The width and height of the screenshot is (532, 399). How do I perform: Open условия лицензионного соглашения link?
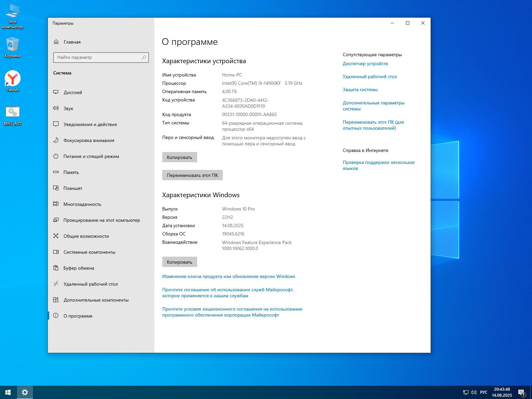(232, 312)
